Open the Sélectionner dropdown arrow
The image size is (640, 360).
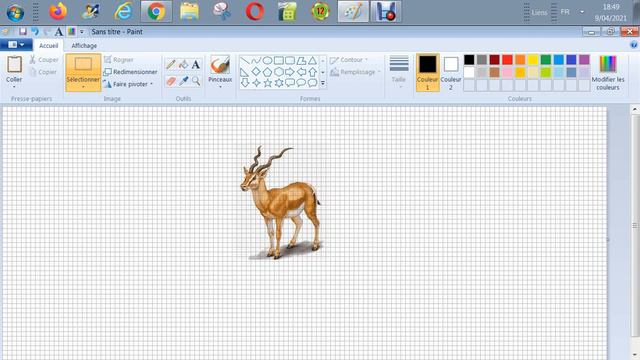83,87
